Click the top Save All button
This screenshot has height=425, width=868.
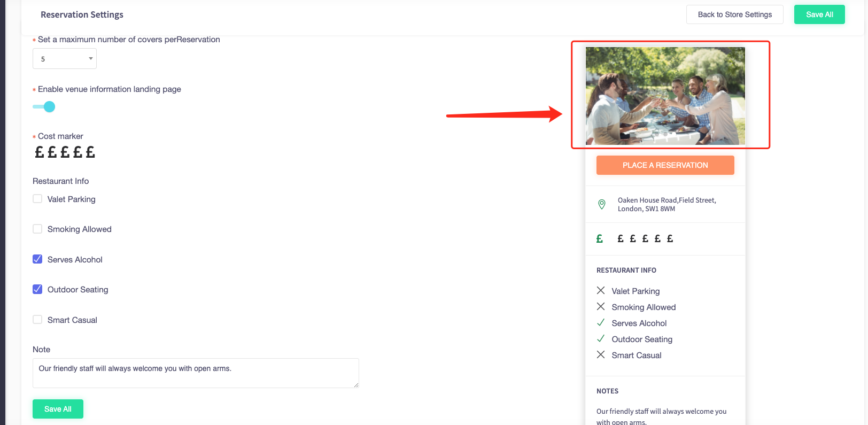pos(819,14)
